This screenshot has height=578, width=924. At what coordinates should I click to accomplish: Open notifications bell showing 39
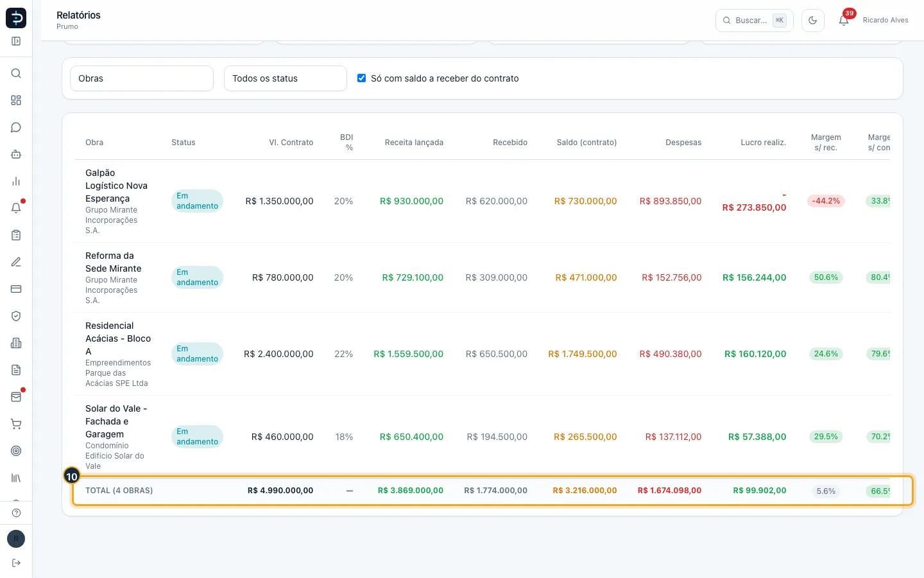click(x=844, y=20)
